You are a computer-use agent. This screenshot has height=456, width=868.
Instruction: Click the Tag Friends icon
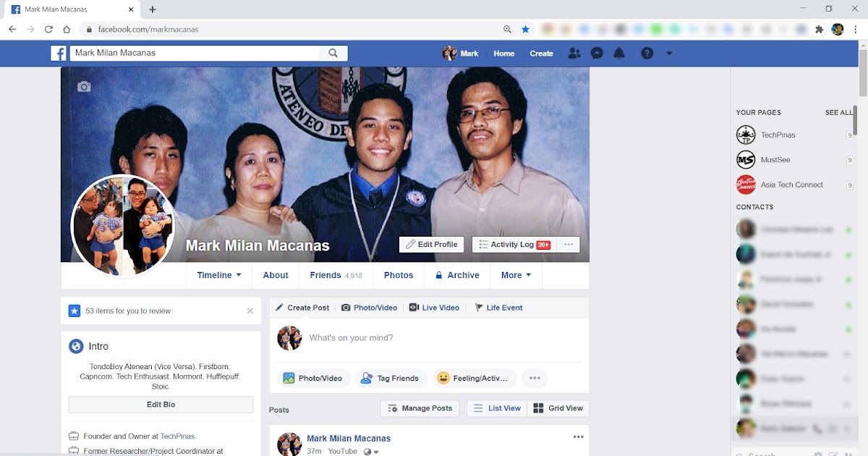pyautogui.click(x=367, y=378)
